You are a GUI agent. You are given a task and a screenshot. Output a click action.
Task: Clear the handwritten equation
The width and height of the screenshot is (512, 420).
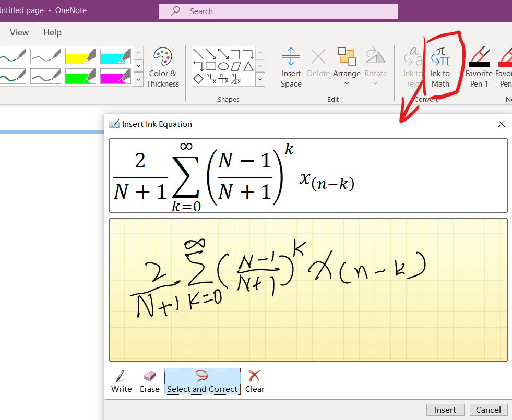[x=254, y=381]
